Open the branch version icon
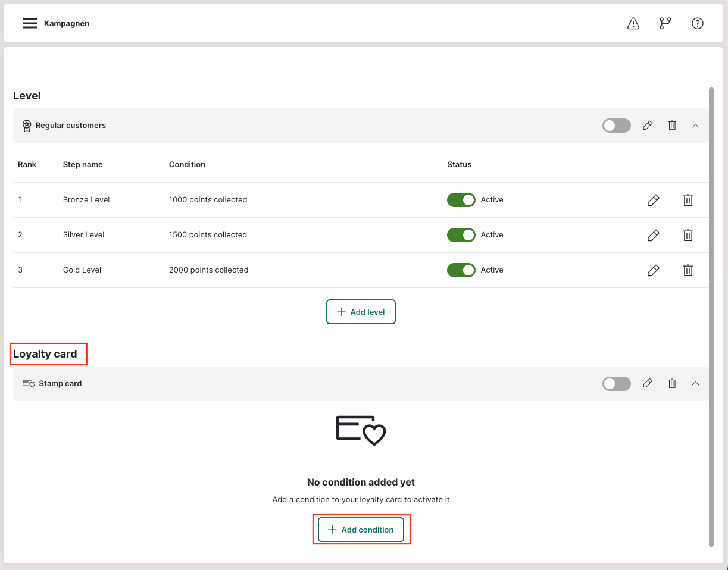The height and width of the screenshot is (570, 728). pos(665,24)
